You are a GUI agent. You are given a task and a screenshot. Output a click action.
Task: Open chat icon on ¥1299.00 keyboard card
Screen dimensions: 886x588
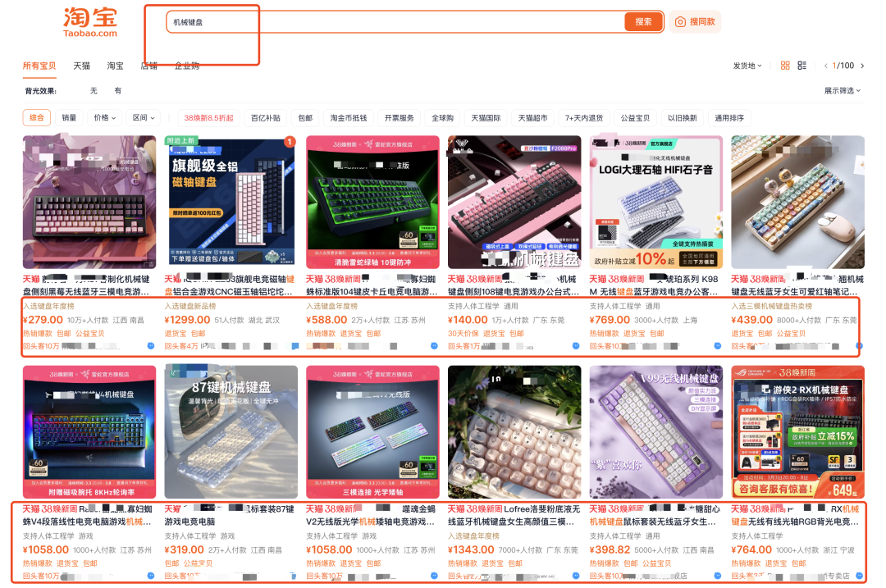click(x=295, y=346)
